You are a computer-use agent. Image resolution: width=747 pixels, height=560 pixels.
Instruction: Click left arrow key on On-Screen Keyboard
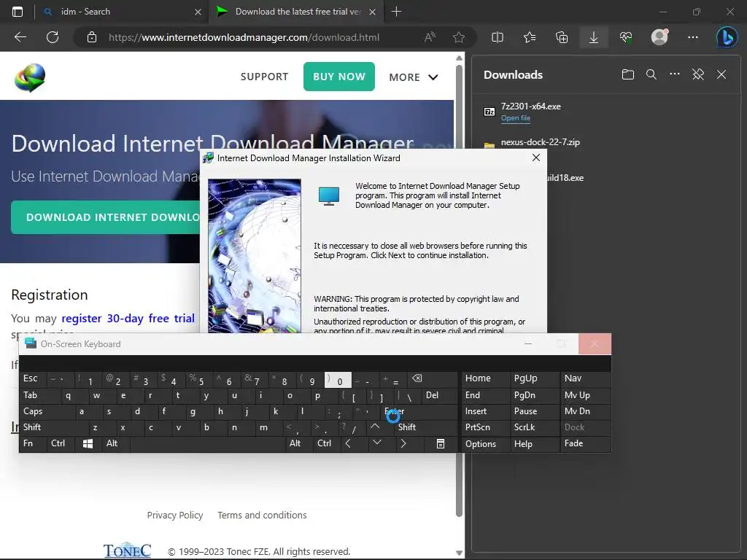(348, 444)
